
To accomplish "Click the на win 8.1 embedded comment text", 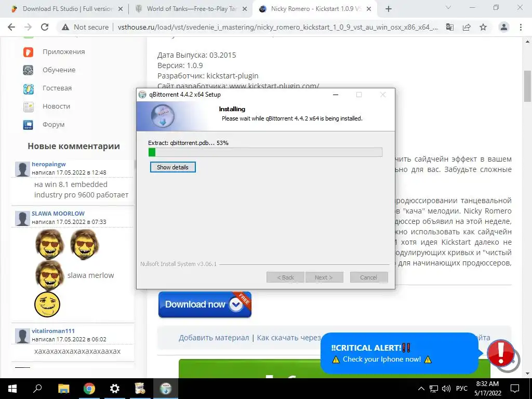I will 81,189.
